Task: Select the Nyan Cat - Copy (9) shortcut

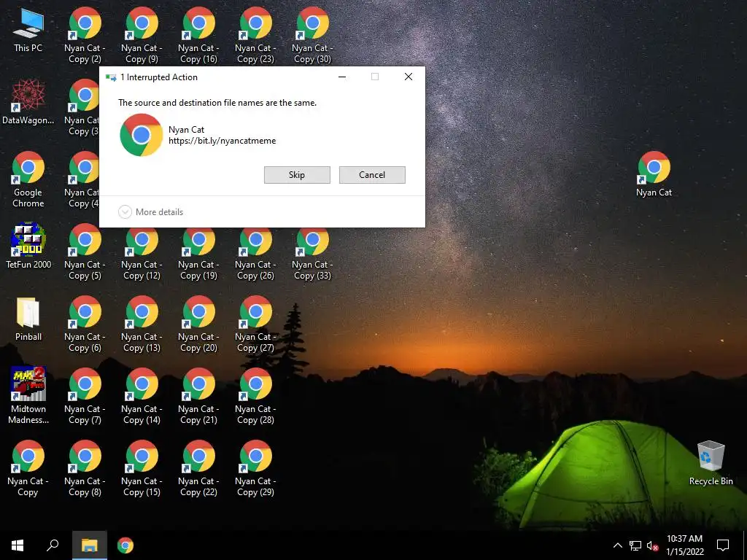Action: point(142,35)
